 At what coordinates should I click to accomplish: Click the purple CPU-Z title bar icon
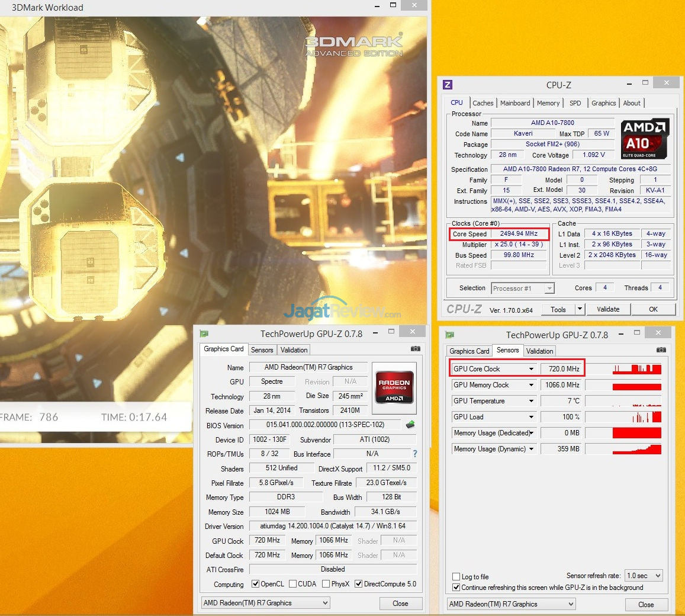coord(448,85)
